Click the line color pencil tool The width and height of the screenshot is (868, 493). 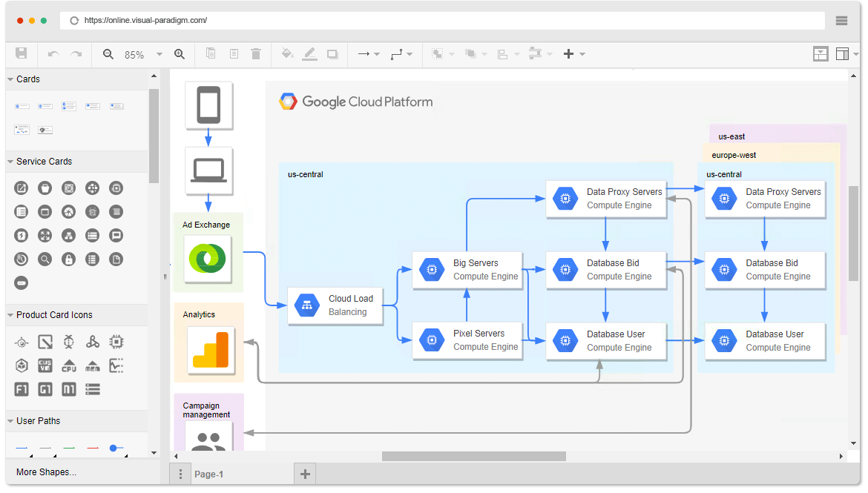pyautogui.click(x=309, y=54)
